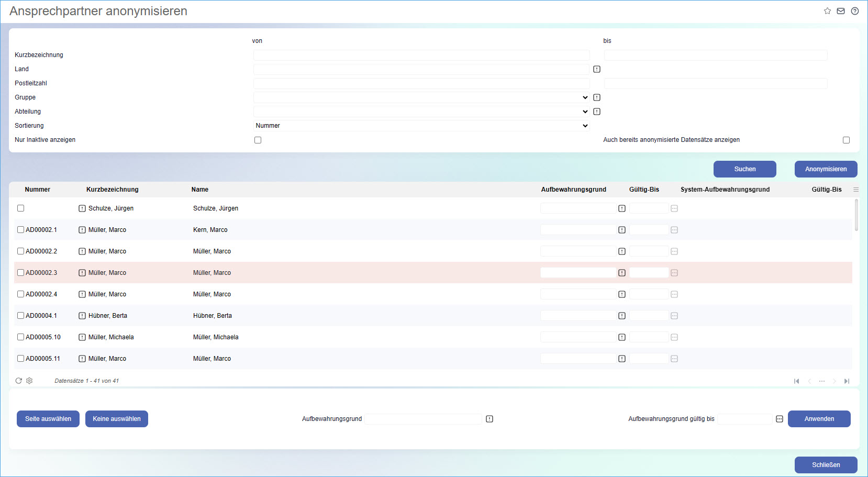Click the lookup icon next to Land field
The width and height of the screenshot is (868, 477).
(597, 69)
